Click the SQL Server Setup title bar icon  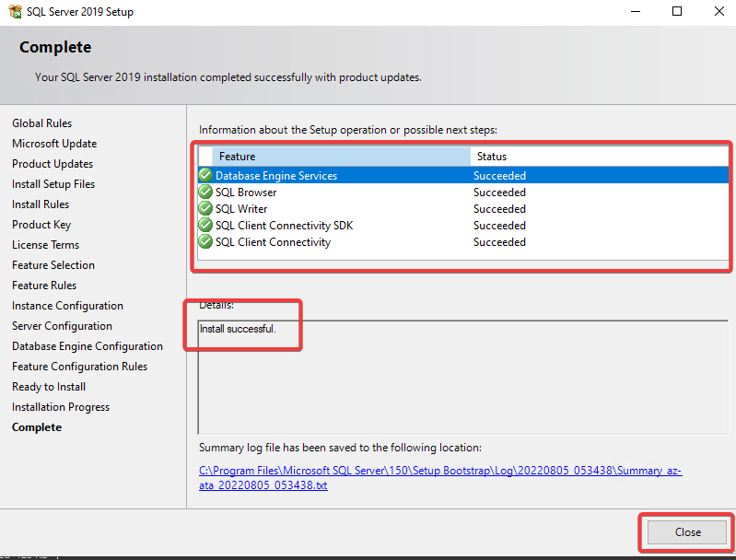pyautogui.click(x=15, y=11)
